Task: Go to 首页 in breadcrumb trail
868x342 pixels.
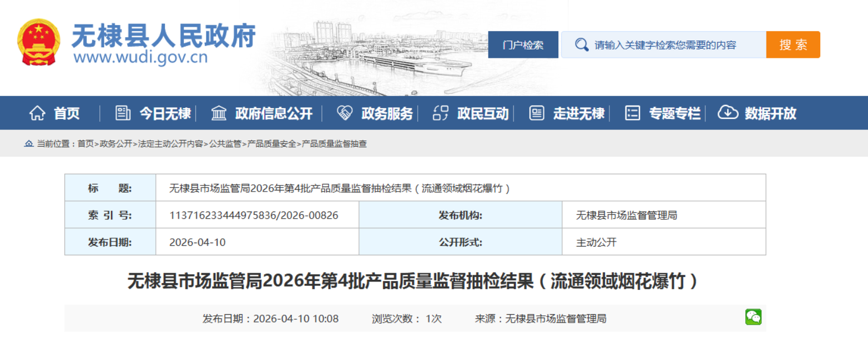Action: 85,144
